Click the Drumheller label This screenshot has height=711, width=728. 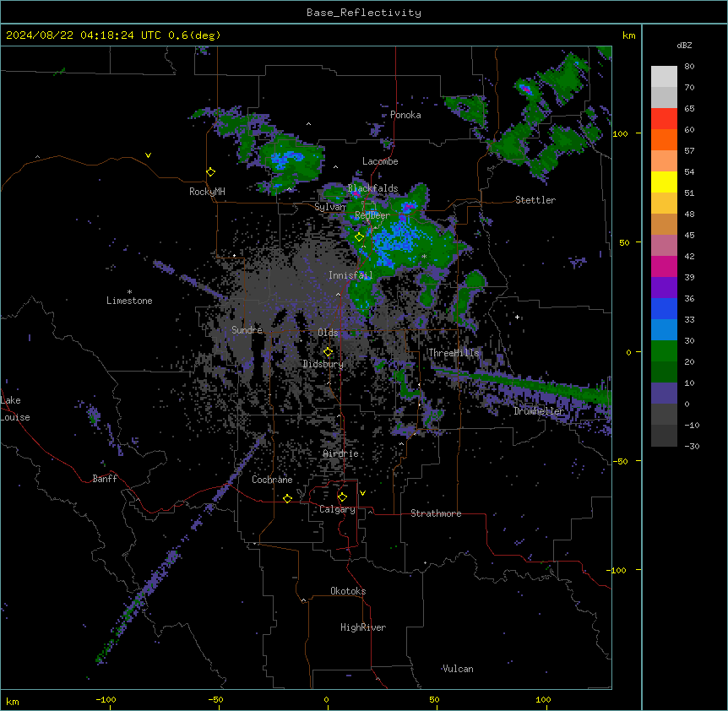click(x=539, y=410)
